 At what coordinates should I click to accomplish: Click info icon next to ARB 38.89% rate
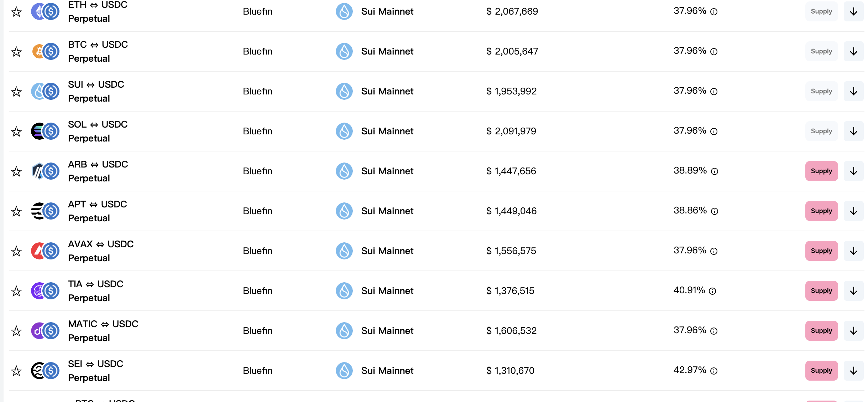714,171
